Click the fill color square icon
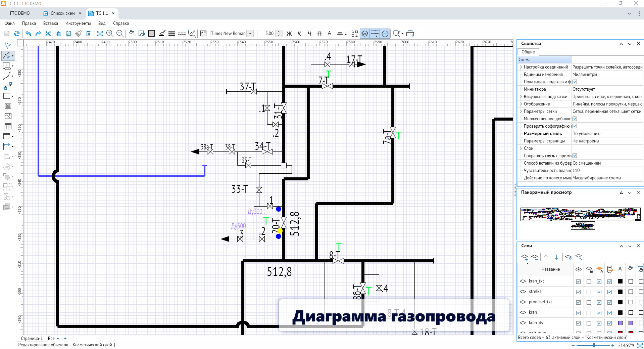This screenshot has width=644, height=349. (x=152, y=34)
